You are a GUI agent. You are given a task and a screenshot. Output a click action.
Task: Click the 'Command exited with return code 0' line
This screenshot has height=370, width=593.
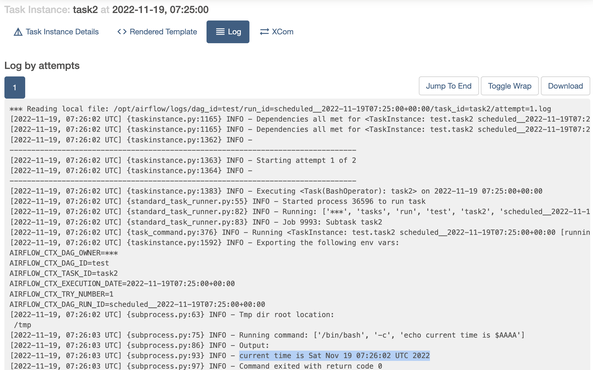(196, 365)
